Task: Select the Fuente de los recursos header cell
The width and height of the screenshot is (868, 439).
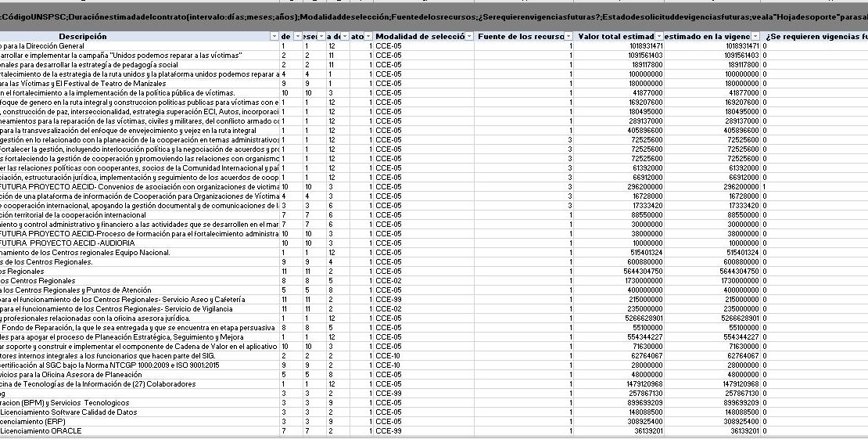Action: coord(524,37)
